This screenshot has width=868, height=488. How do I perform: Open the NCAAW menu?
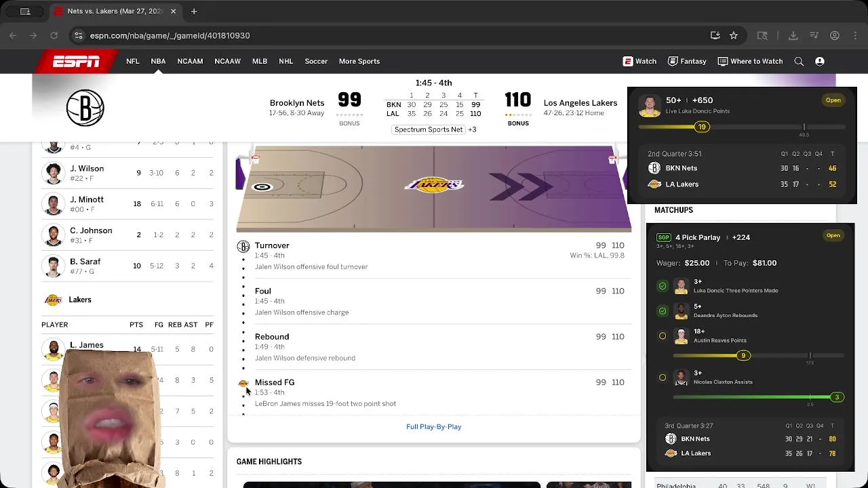228,61
